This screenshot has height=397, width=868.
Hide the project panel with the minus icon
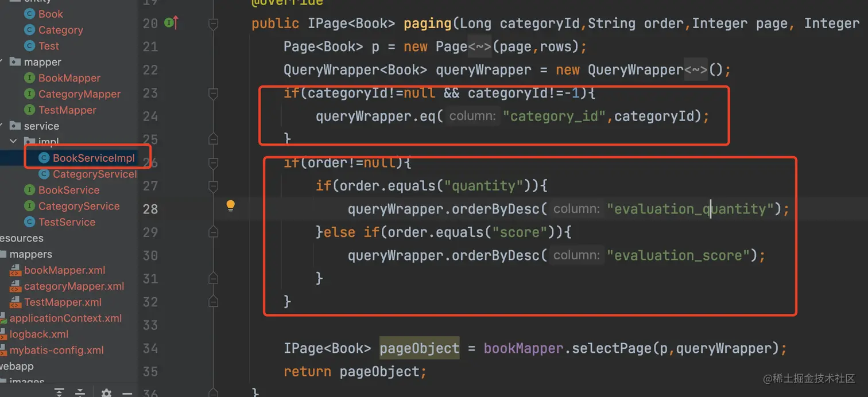tap(127, 393)
